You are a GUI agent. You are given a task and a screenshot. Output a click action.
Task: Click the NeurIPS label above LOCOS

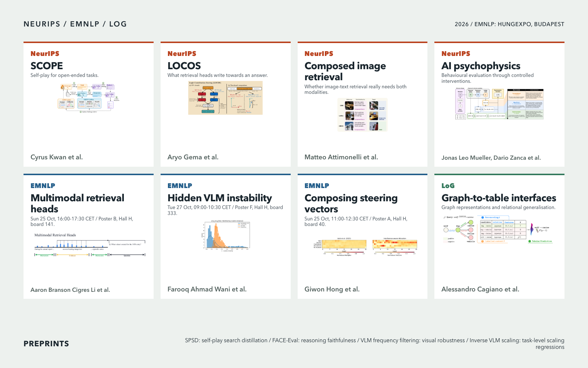pyautogui.click(x=182, y=54)
